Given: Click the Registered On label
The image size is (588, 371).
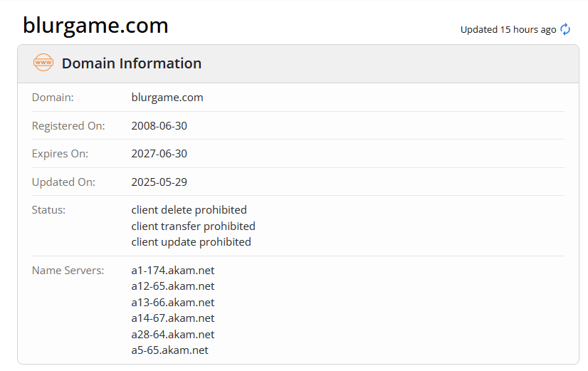Looking at the screenshot, I should pyautogui.click(x=68, y=125).
